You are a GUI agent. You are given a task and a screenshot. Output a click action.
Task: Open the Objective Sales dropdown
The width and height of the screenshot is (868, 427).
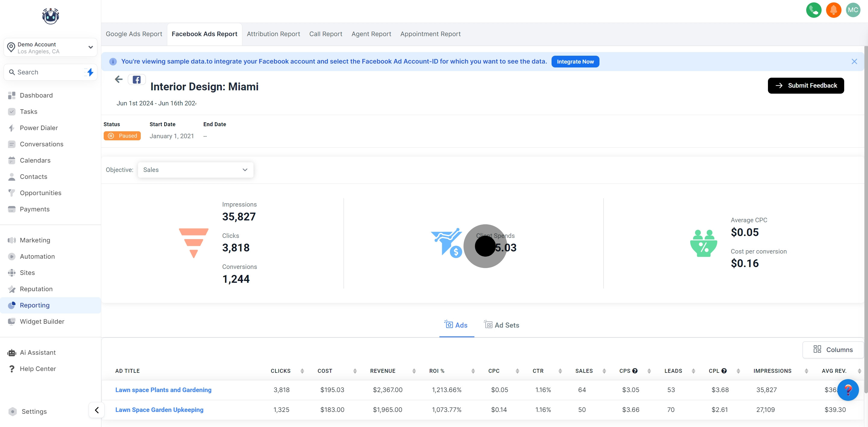pos(195,170)
